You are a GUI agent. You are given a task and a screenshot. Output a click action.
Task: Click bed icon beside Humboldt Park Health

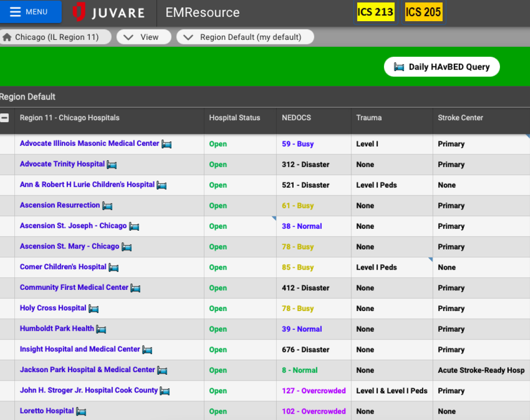101,329
